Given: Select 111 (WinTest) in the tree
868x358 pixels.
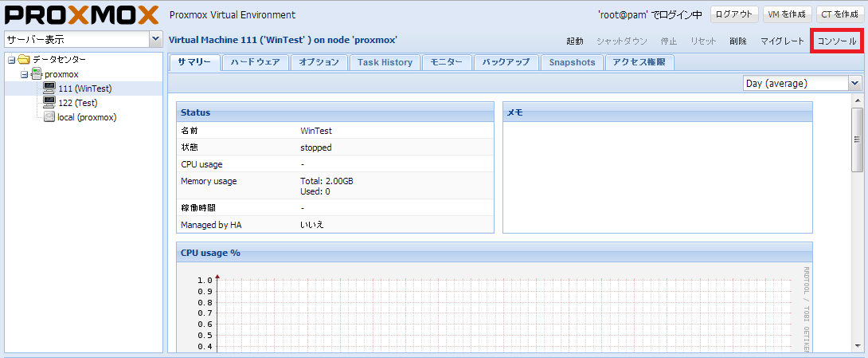Looking at the screenshot, I should coord(84,89).
